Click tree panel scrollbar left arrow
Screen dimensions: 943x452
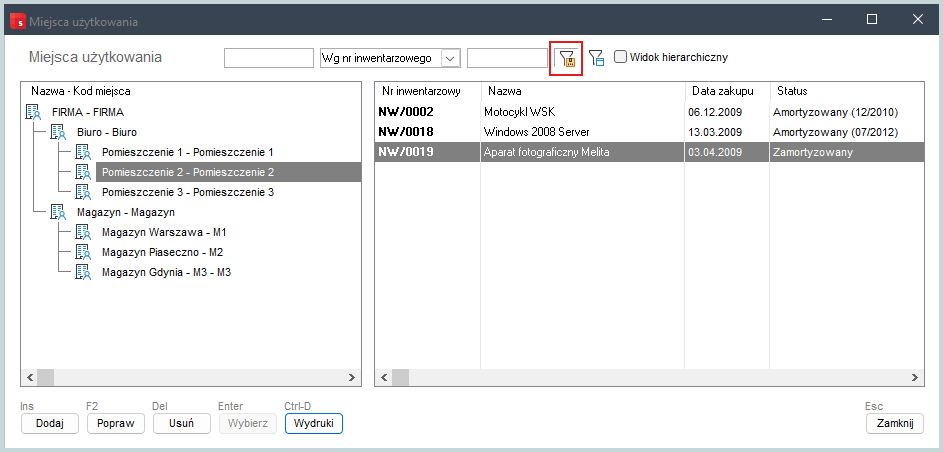[x=30, y=377]
